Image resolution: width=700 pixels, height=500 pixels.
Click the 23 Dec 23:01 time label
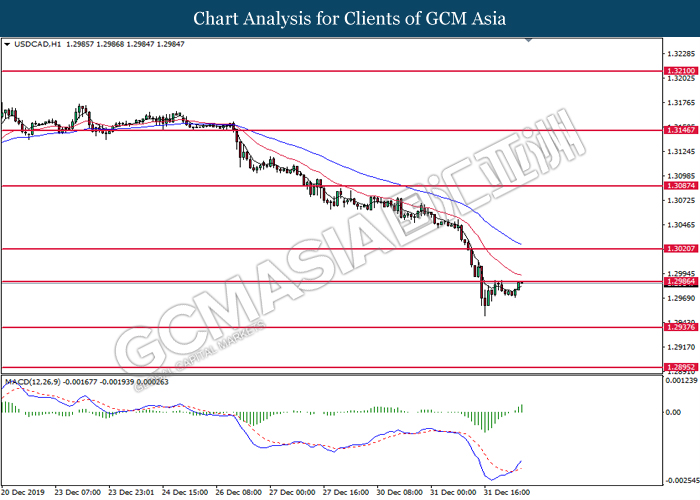tap(131, 492)
